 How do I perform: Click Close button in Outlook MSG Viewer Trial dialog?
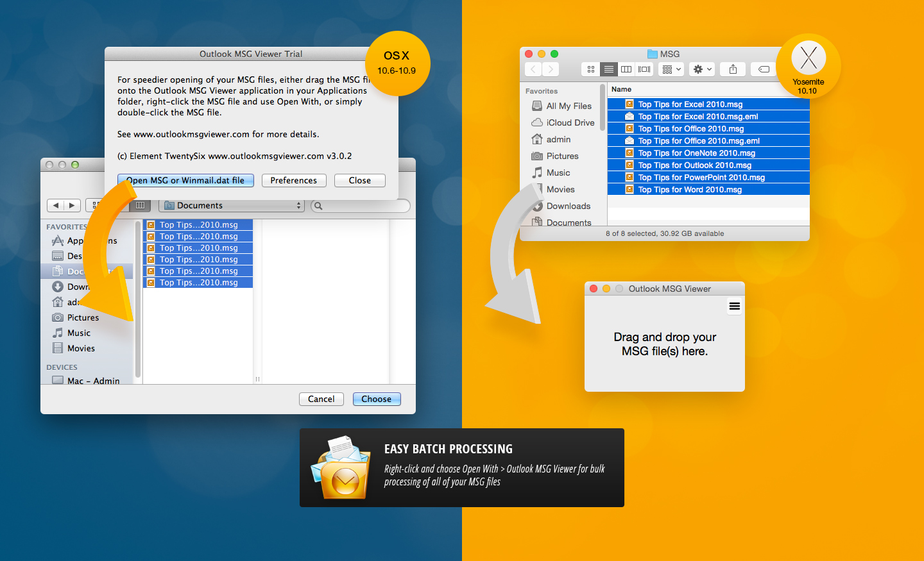coord(360,181)
